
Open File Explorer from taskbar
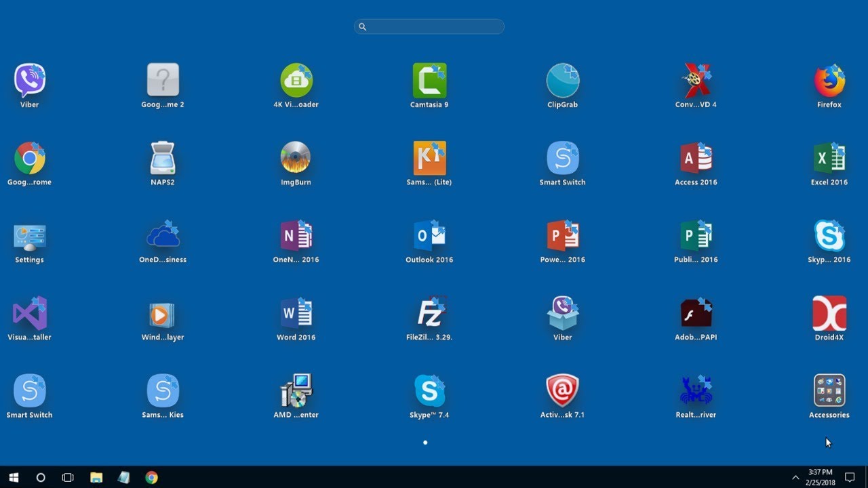pos(96,477)
